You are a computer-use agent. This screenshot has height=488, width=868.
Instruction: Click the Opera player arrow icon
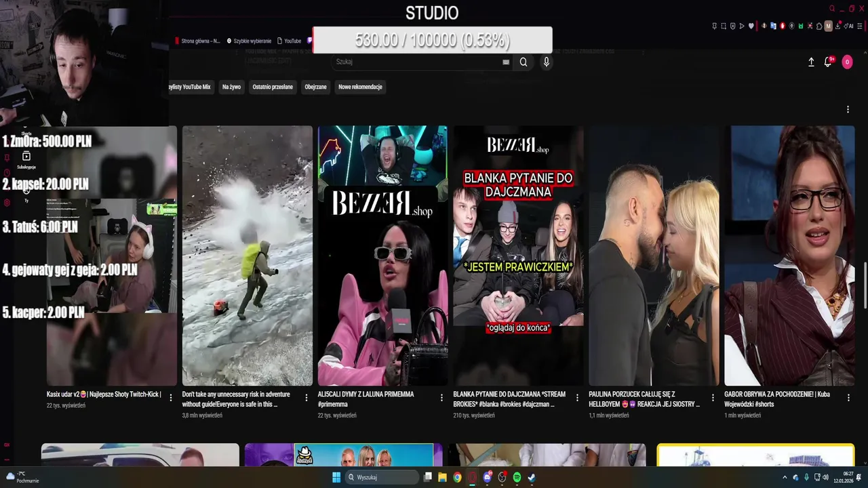(x=742, y=26)
